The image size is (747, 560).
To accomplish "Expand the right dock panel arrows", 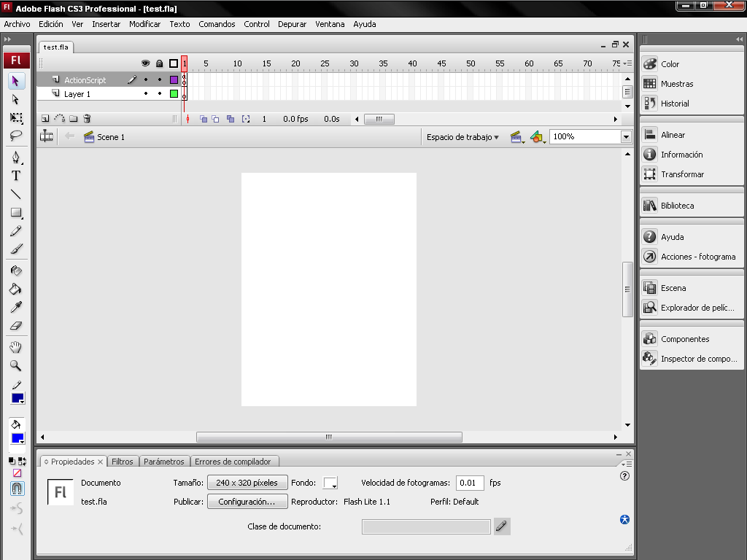I will point(739,39).
